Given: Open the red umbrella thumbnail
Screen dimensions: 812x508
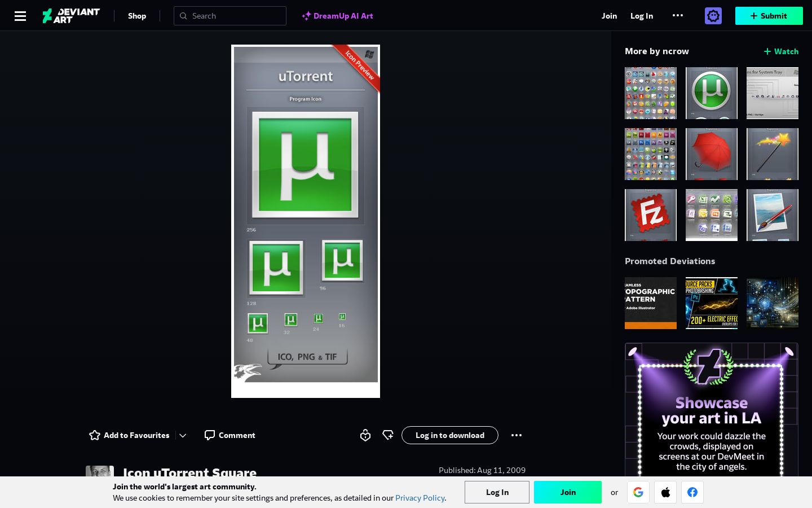Looking at the screenshot, I should pyautogui.click(x=712, y=154).
